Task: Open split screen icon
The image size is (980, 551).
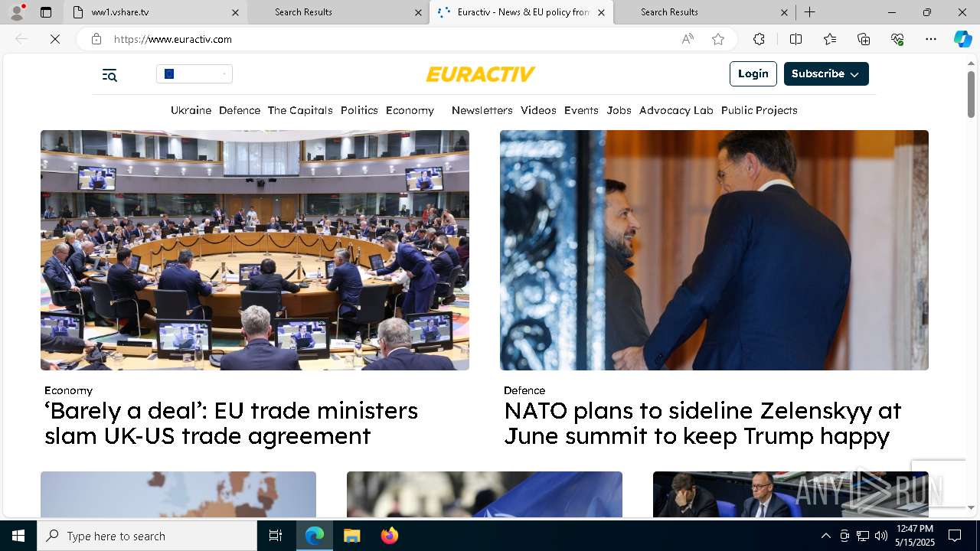Action: [x=795, y=39]
